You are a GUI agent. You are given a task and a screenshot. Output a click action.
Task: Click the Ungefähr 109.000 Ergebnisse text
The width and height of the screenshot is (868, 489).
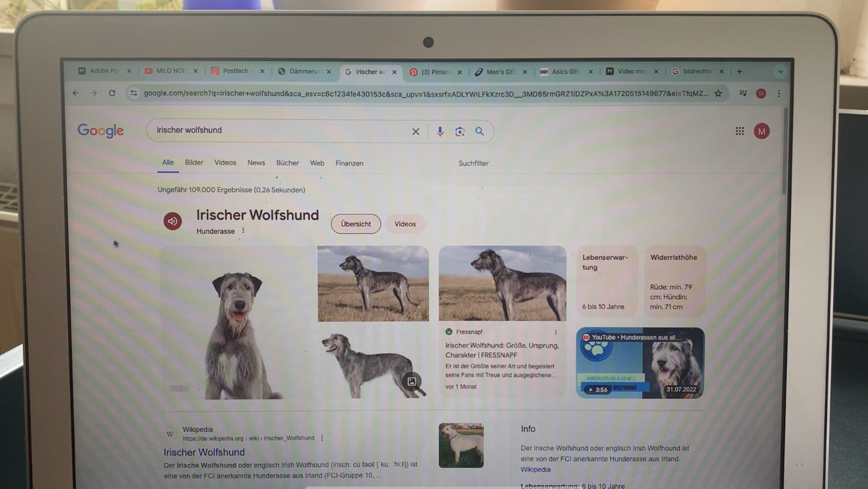(232, 190)
